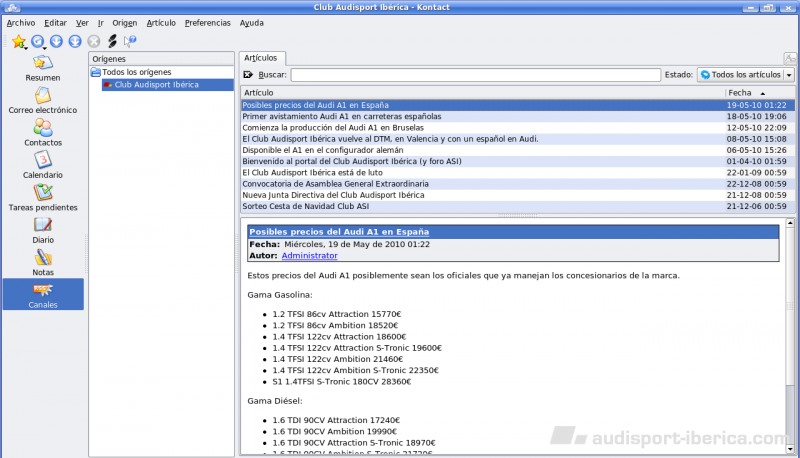Viewport: 800px width, 458px height.
Task: Click the grayed-out stop toolbar icon
Action: (93, 41)
